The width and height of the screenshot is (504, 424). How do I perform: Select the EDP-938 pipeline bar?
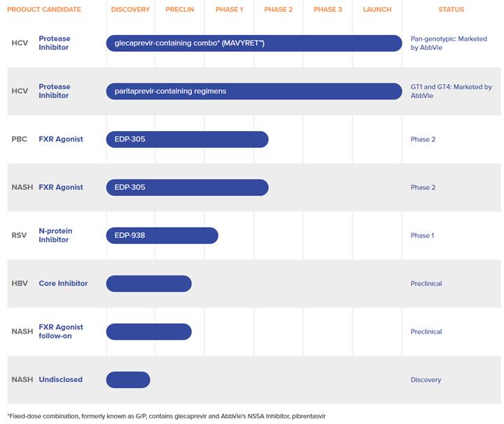click(x=162, y=235)
